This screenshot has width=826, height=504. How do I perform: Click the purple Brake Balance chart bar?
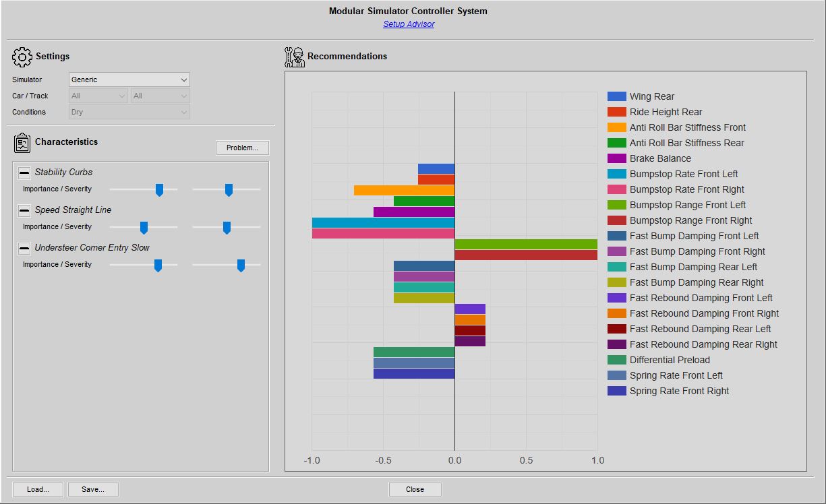pyautogui.click(x=414, y=212)
